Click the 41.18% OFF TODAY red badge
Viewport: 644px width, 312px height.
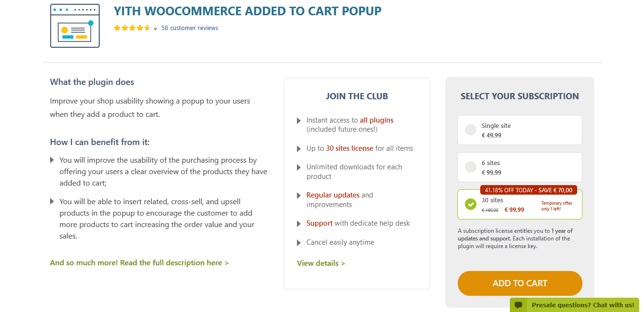pos(528,190)
